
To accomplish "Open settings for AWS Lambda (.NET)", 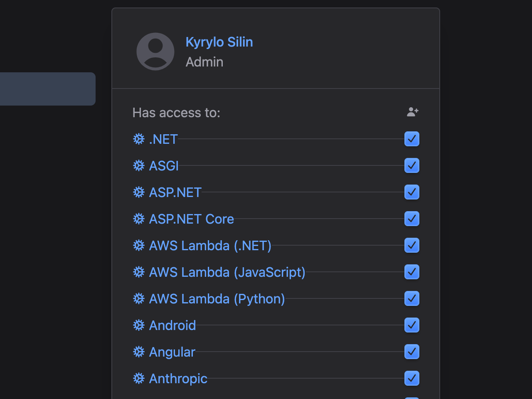I will [138, 245].
